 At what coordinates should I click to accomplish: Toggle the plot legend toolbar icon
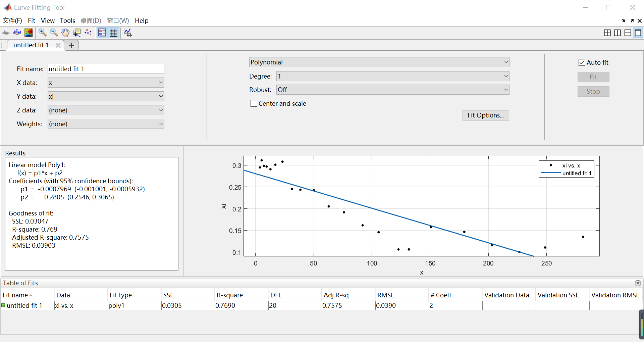pos(102,33)
